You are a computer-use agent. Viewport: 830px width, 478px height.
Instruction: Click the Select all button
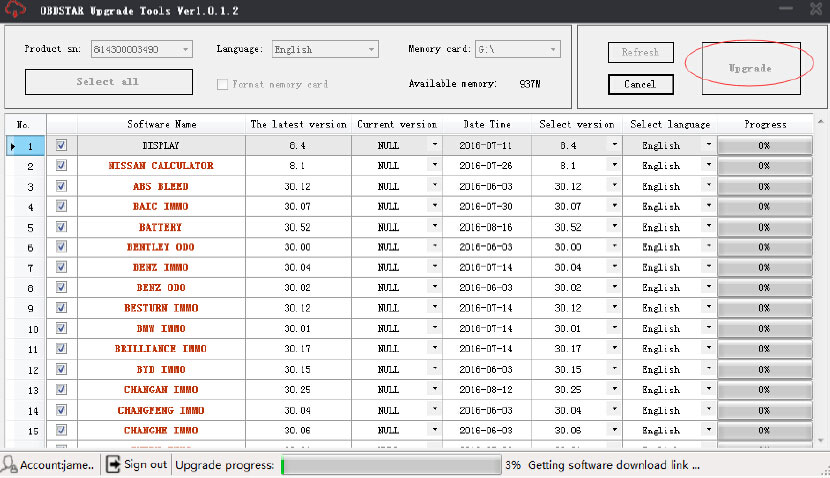click(x=109, y=82)
